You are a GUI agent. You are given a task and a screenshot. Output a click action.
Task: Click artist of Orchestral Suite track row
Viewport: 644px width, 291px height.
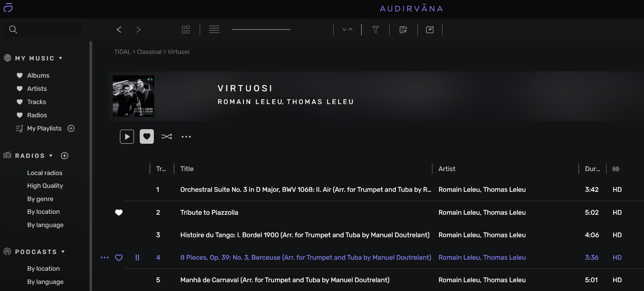(482, 190)
